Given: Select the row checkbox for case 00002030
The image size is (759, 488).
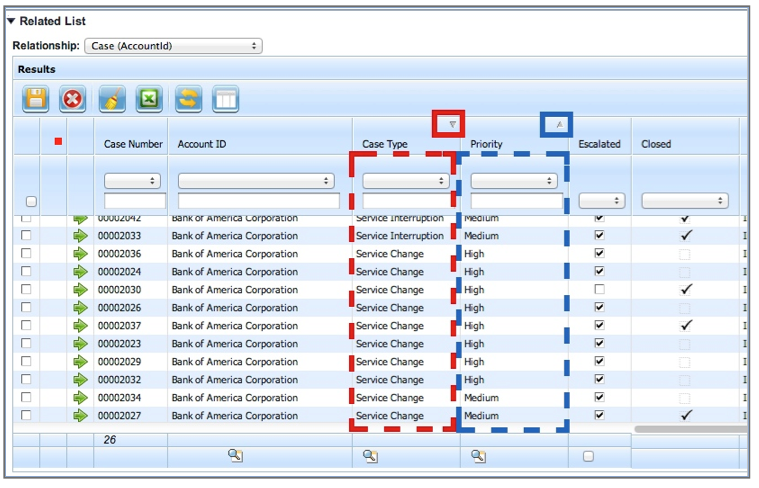Looking at the screenshot, I should (x=26, y=289).
